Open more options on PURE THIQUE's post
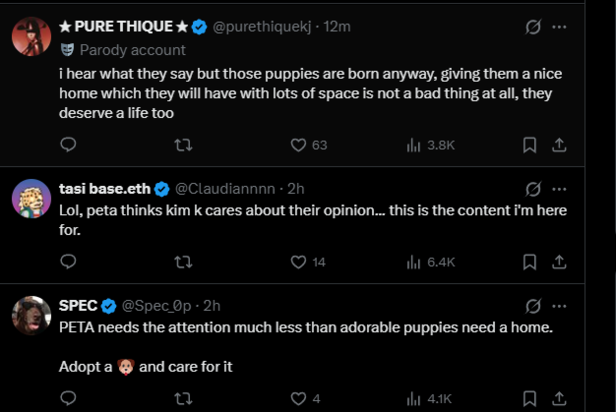The image size is (616, 412). click(560, 24)
